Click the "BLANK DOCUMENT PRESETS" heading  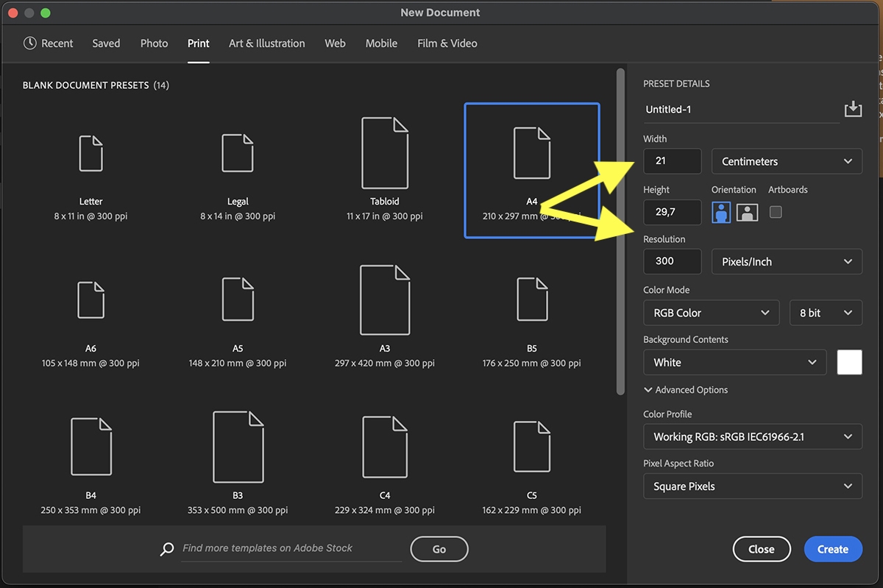[x=86, y=85]
